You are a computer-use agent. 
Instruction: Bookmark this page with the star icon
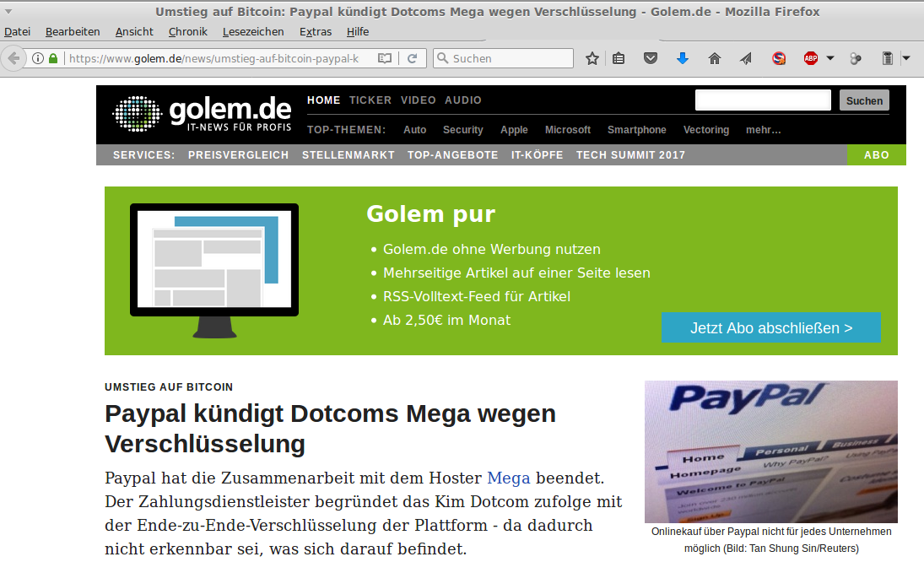tap(592, 58)
